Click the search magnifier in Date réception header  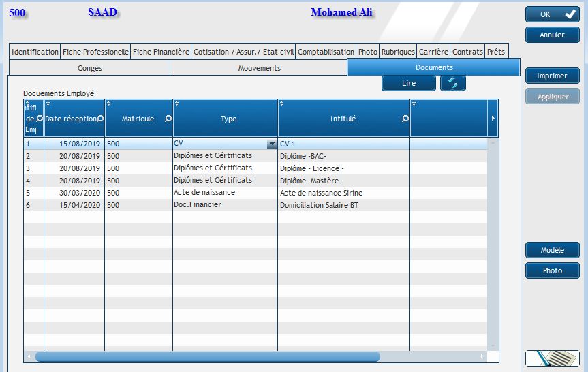100,119
